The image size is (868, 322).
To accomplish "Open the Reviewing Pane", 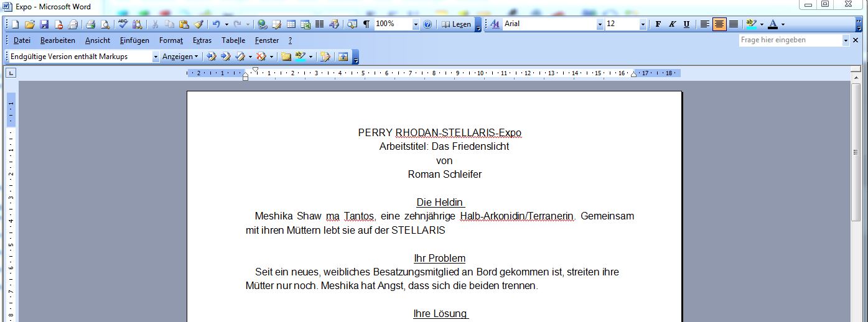I will (x=343, y=57).
